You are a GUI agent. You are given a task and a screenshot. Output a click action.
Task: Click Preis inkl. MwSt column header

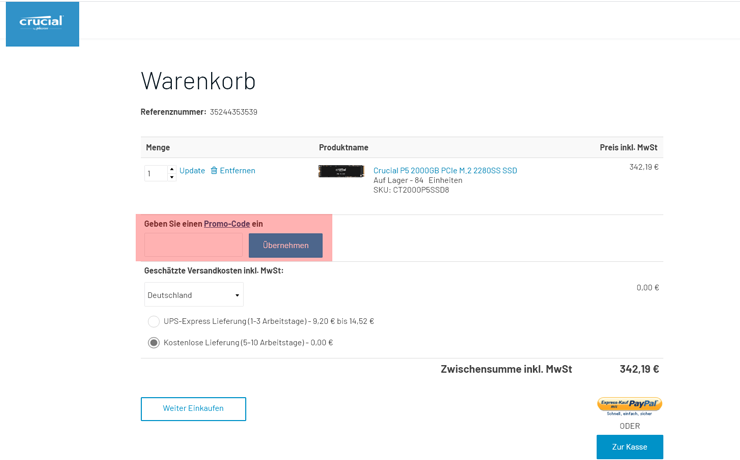point(629,147)
